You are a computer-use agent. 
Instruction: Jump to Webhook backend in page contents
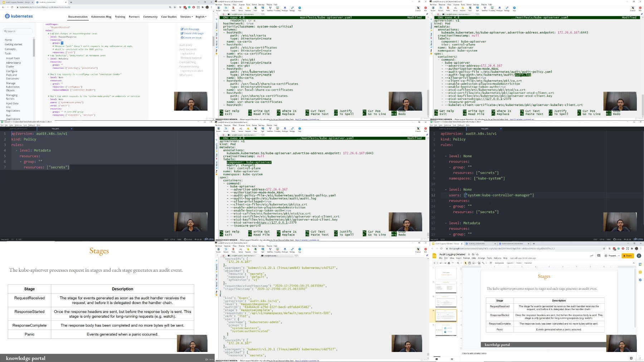coord(191,58)
